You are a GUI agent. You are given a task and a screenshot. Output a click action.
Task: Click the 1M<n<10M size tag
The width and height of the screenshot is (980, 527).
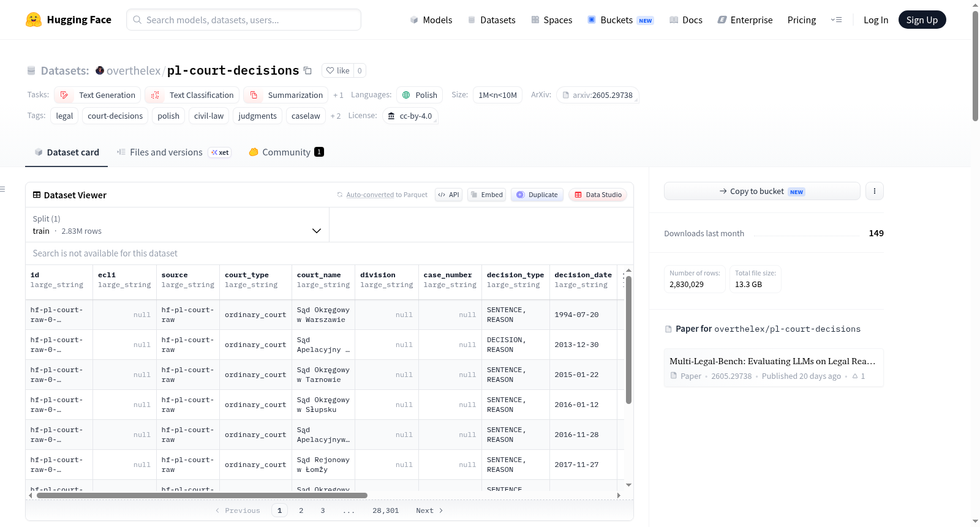[497, 95]
